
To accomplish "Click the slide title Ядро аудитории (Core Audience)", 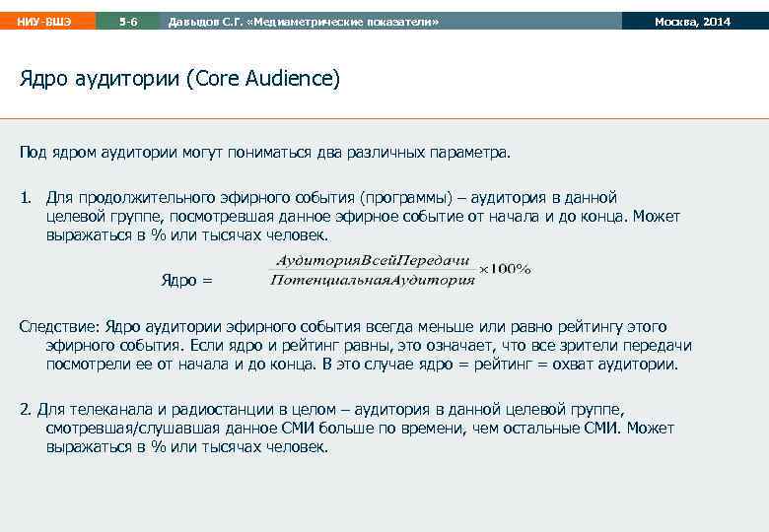I will point(179,79).
